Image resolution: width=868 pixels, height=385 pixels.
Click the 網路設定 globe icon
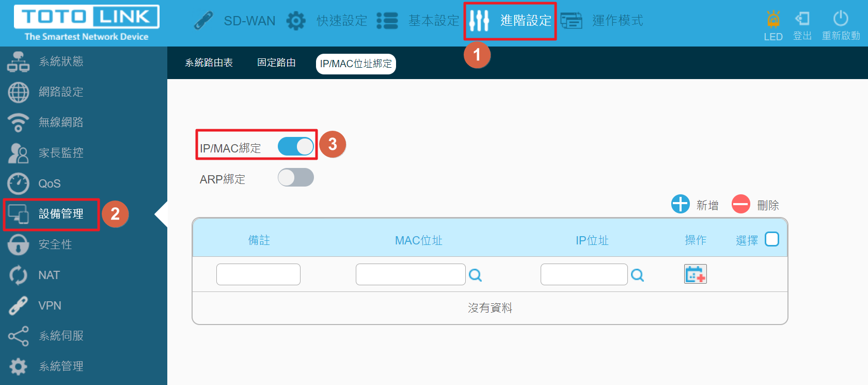pos(19,92)
